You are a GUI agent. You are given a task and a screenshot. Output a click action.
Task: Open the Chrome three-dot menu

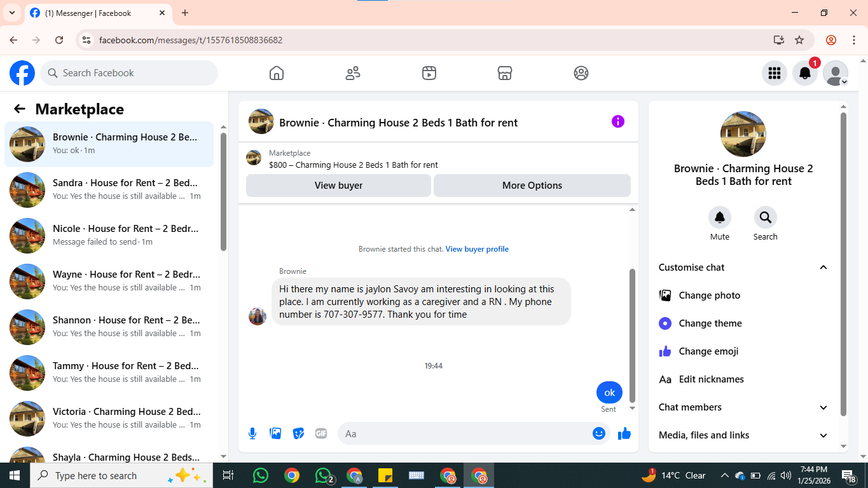[854, 40]
